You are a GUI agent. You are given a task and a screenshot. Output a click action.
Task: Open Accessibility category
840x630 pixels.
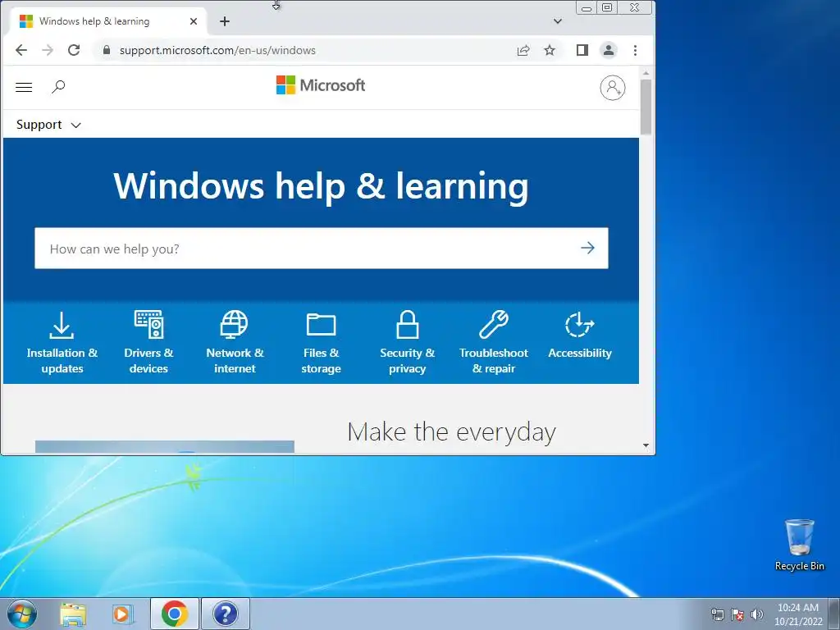pos(580,335)
